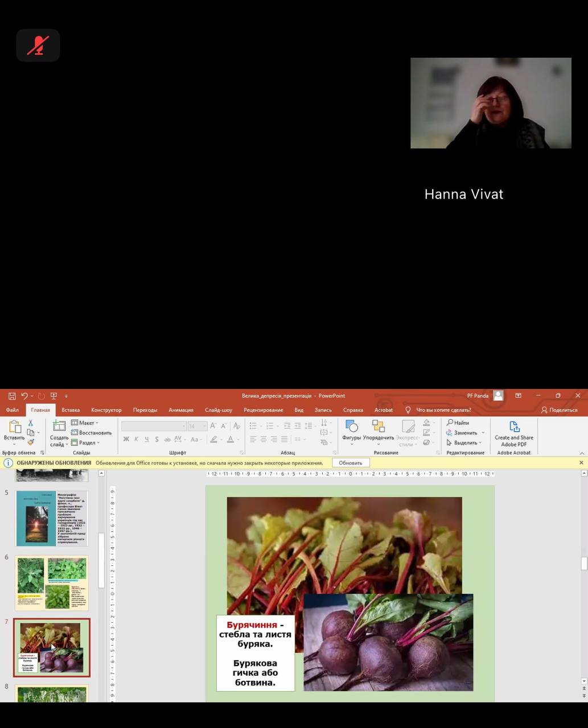Click the Save icon in quick access toolbar
Viewport: 588px width, 728px height.
point(11,396)
